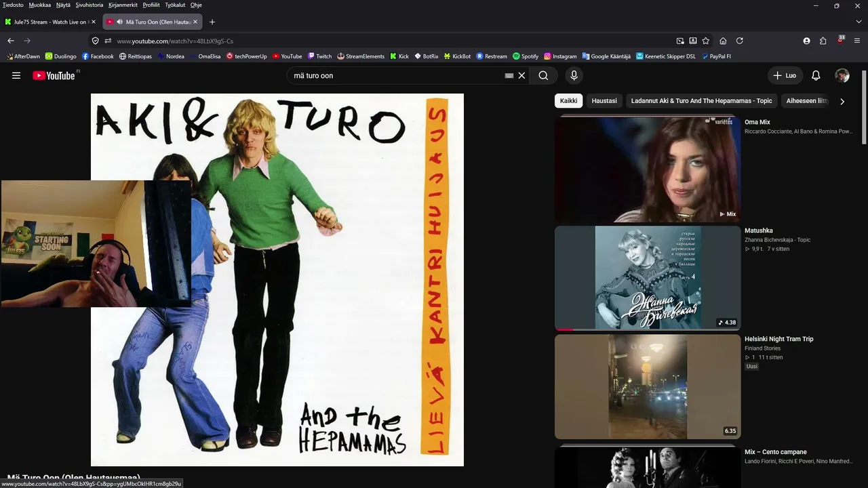This screenshot has height=488, width=868.
Task: Open a new browser tab
Action: [212, 22]
